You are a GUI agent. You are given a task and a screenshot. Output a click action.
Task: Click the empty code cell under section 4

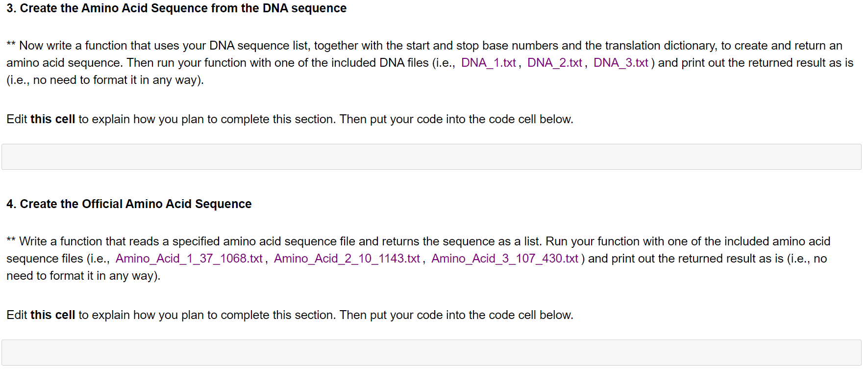pos(431,352)
